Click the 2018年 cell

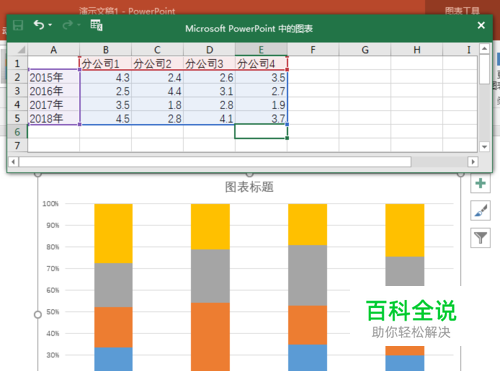click(x=53, y=118)
